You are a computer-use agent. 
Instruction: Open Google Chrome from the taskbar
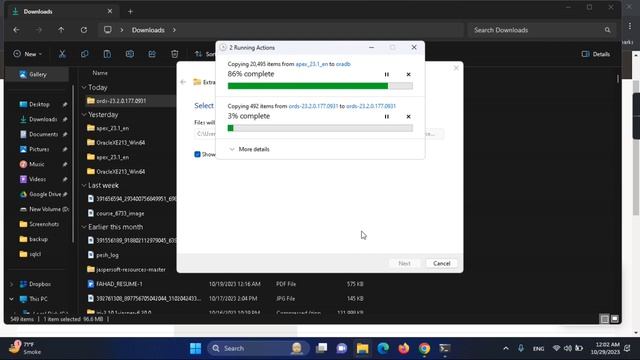[424, 348]
